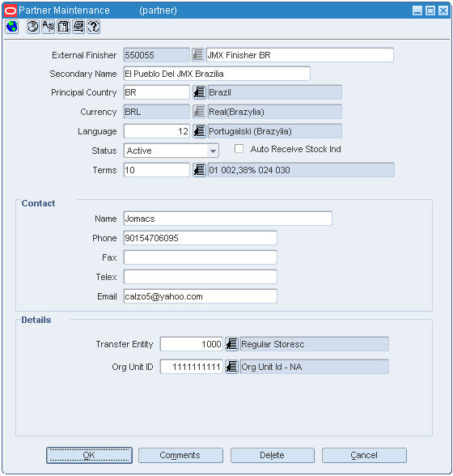Viewport: 453px width, 476px height.
Task: Open the Terms list of values icon
Action: click(199, 170)
